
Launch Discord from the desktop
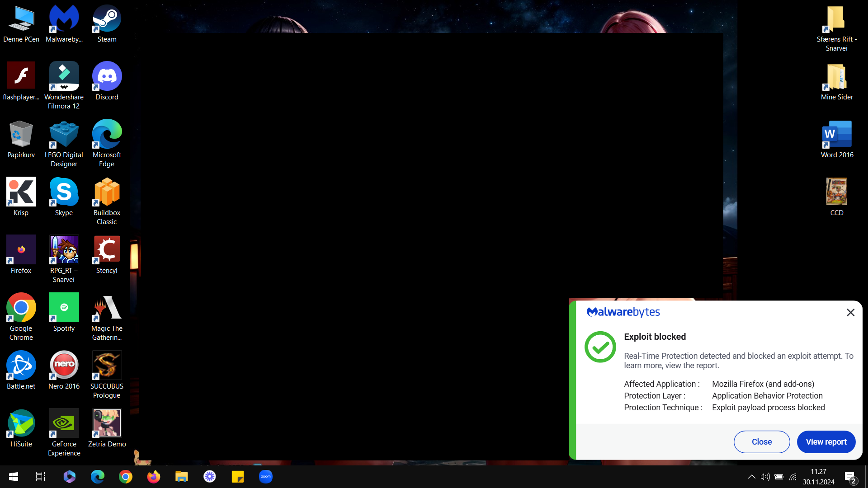pyautogui.click(x=107, y=81)
